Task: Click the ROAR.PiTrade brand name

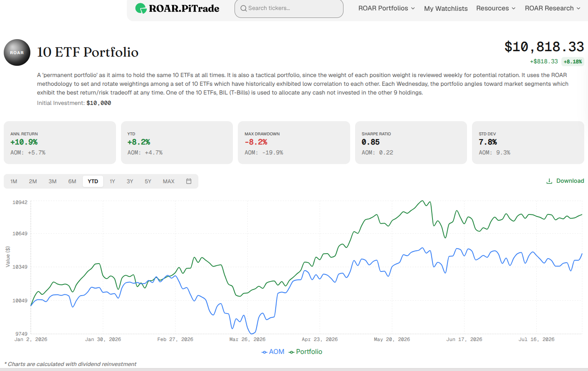Action: coord(184,8)
